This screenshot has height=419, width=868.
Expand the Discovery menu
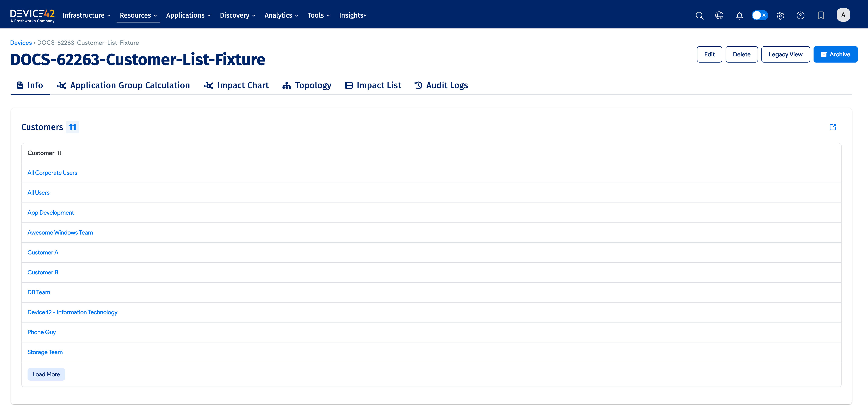(238, 15)
